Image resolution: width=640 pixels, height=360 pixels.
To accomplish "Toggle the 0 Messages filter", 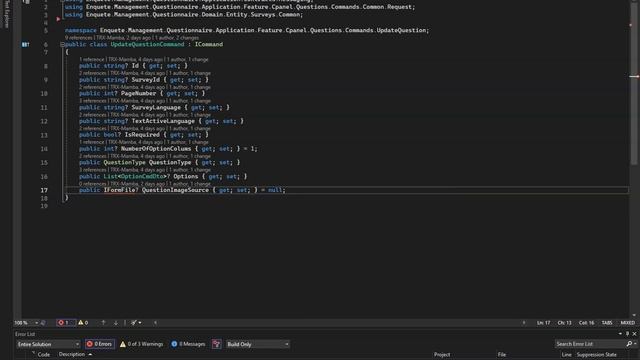I will click(188, 344).
